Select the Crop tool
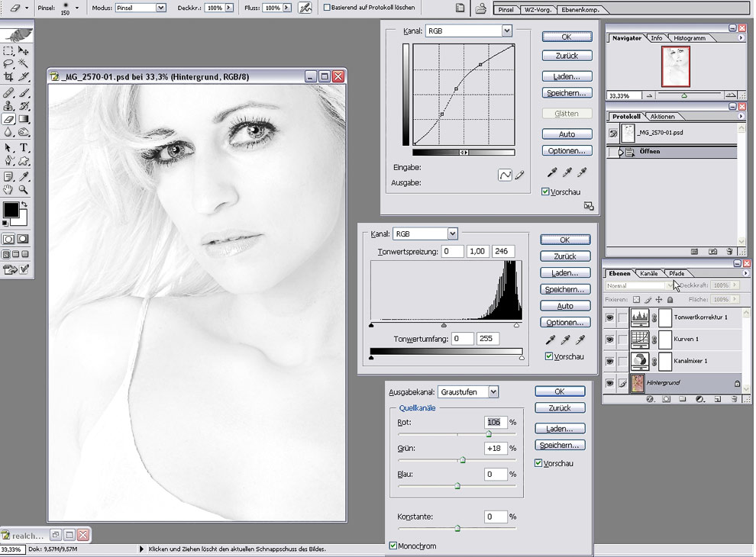 click(x=8, y=76)
